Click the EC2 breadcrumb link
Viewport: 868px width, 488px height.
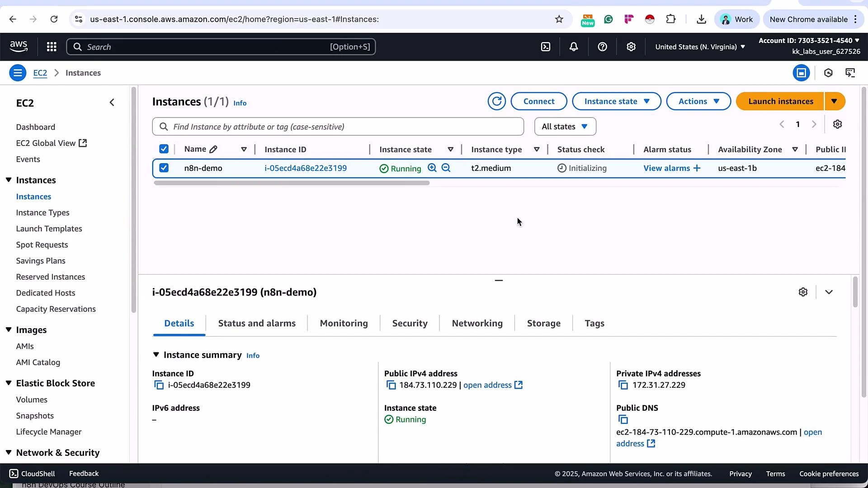[40, 73]
